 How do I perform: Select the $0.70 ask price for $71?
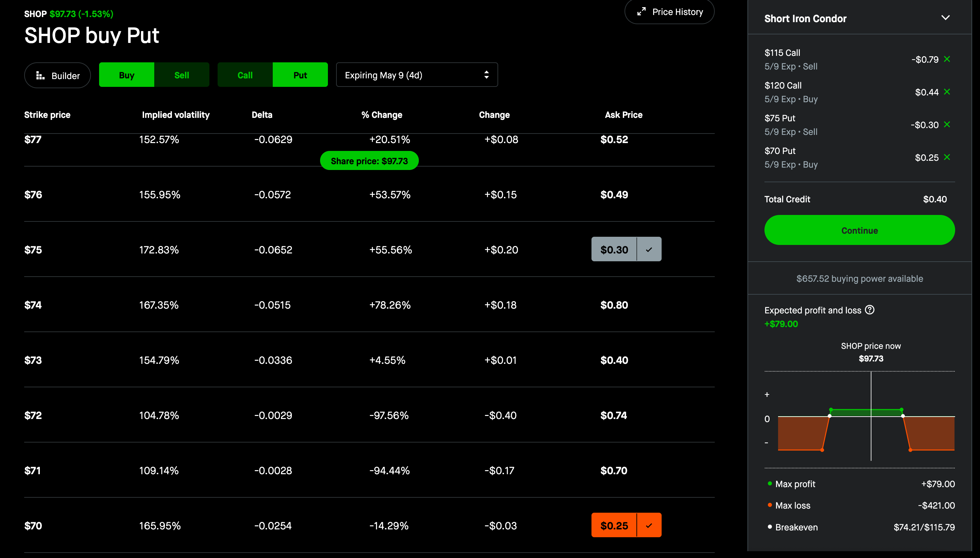coord(614,471)
